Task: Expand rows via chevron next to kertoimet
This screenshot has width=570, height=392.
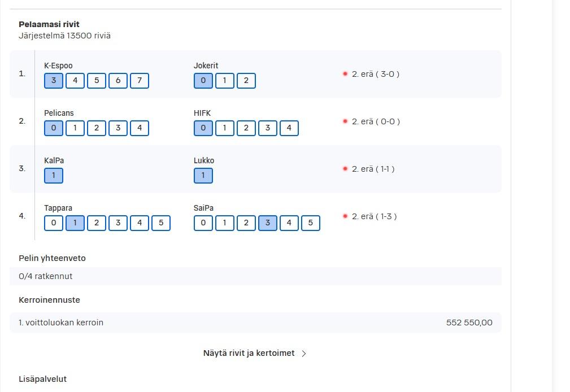Action: [304, 354]
